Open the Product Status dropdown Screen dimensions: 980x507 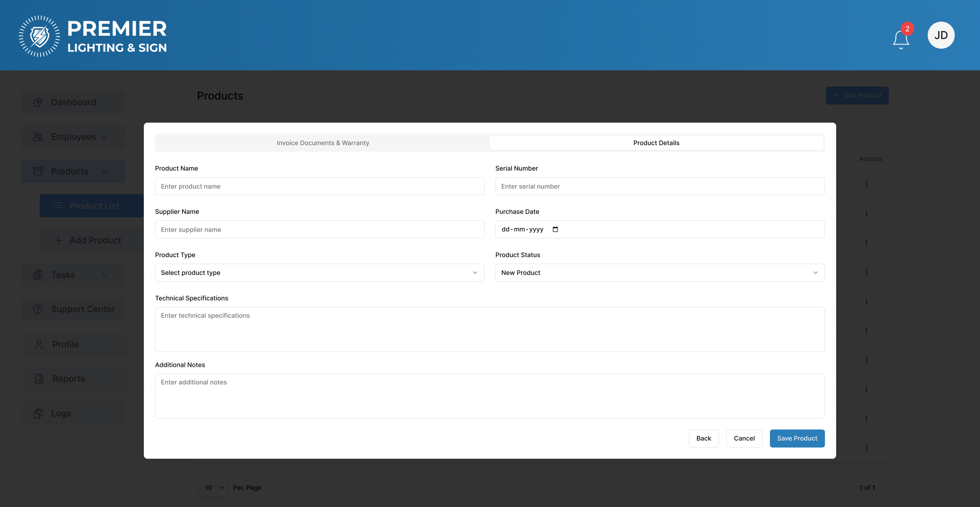[659, 273]
